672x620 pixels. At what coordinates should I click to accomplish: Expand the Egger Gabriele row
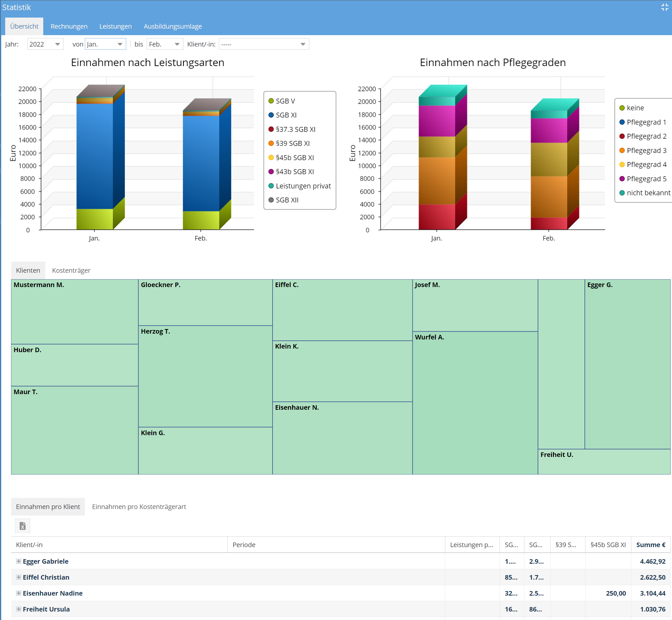pyautogui.click(x=19, y=561)
